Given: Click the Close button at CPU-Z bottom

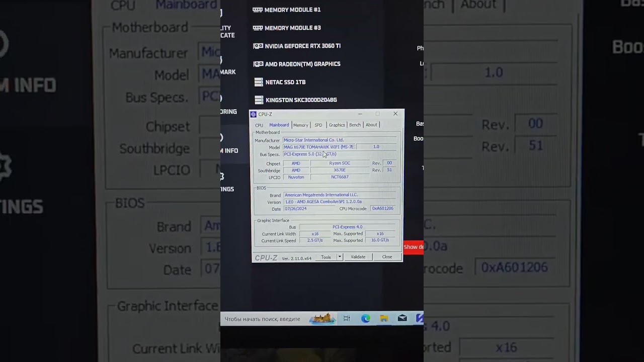Looking at the screenshot, I should pyautogui.click(x=387, y=257).
